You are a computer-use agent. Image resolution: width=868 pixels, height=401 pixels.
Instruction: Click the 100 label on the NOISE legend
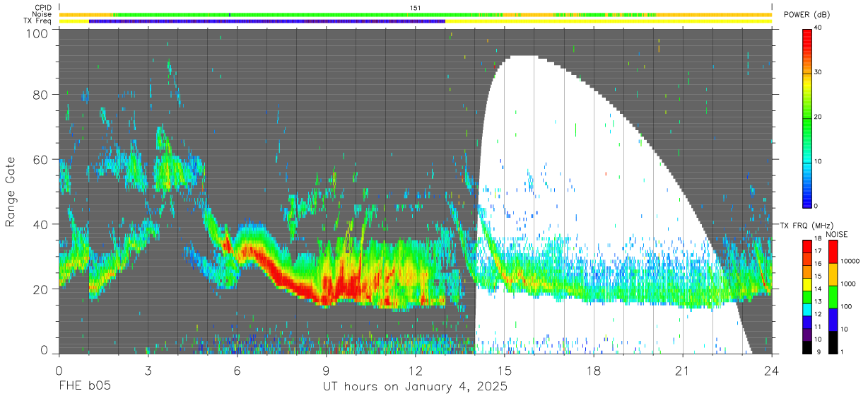click(845, 306)
